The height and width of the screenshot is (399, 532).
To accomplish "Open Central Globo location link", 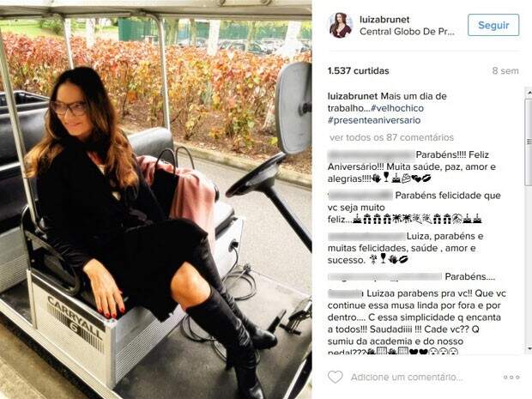I will point(407,32).
